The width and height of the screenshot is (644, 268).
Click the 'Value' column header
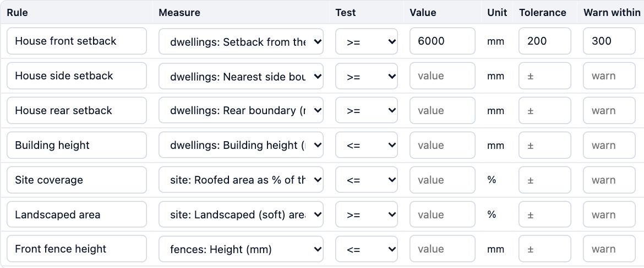point(423,13)
